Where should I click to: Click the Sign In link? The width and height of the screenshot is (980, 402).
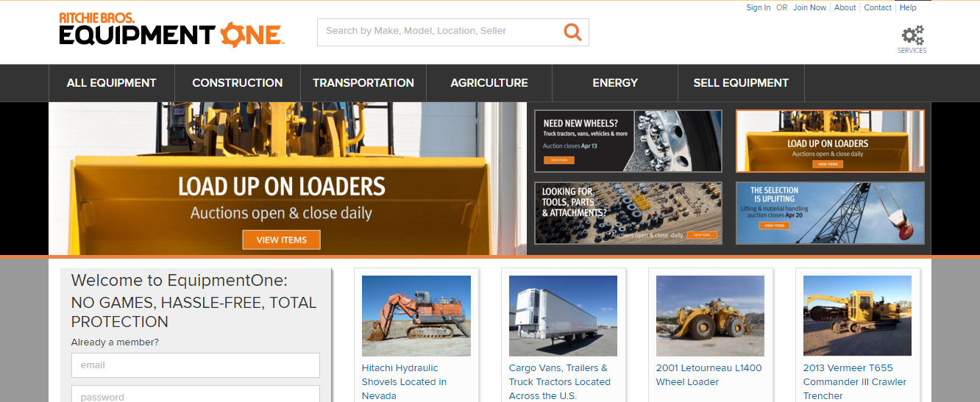[x=758, y=7]
